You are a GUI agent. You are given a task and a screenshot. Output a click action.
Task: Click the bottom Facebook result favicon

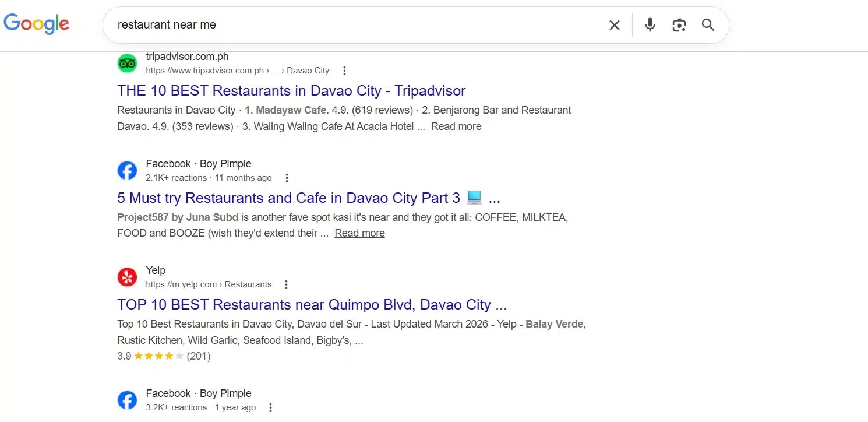127,400
